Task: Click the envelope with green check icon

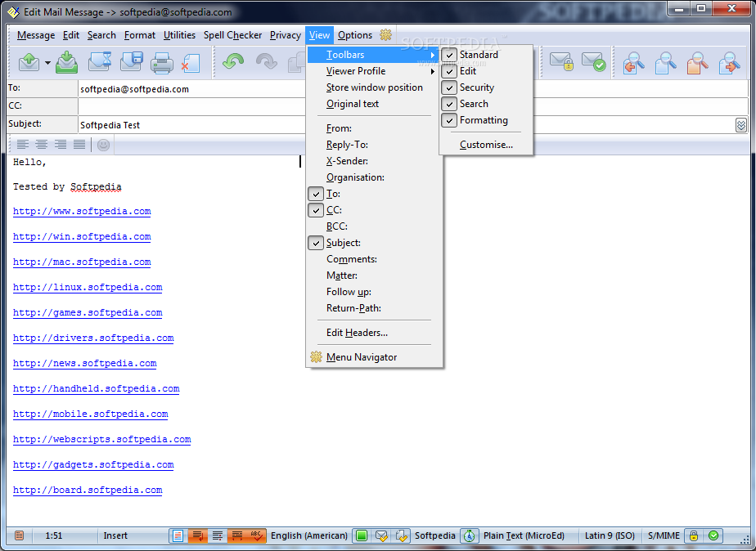Action: [593, 63]
